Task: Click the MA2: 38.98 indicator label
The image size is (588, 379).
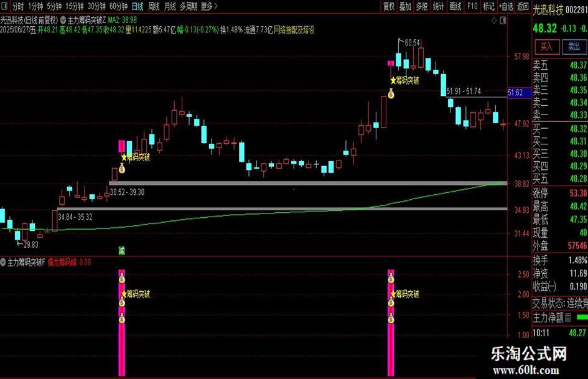Action: (122, 20)
